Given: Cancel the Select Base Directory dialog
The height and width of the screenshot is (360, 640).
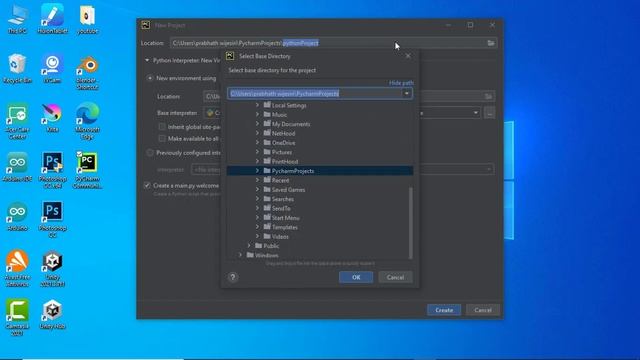Looking at the screenshot, I should pyautogui.click(x=395, y=277).
